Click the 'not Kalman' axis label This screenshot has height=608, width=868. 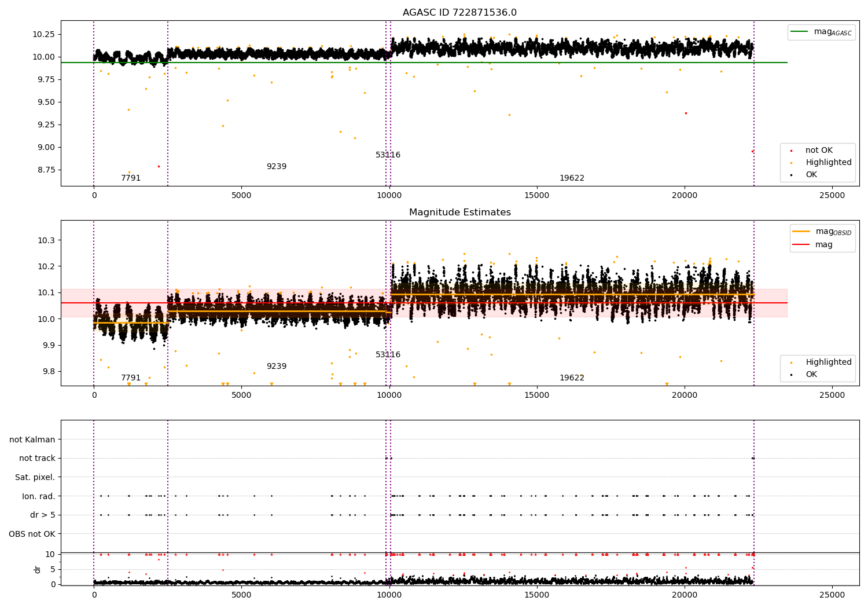(x=32, y=439)
